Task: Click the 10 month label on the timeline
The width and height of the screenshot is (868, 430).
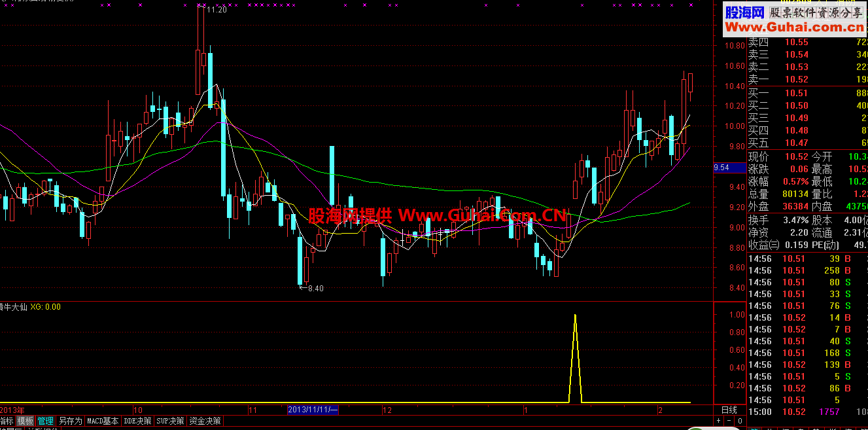Action: pos(138,410)
